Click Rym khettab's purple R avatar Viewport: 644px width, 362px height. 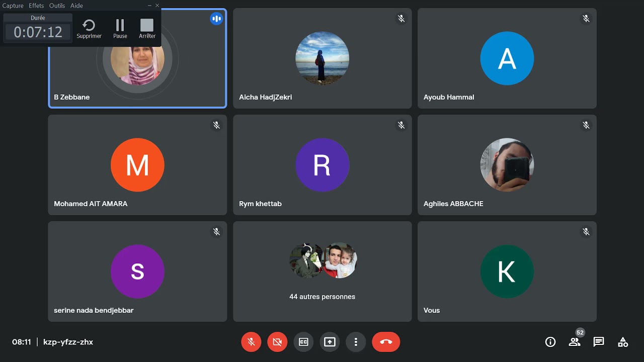tap(322, 165)
